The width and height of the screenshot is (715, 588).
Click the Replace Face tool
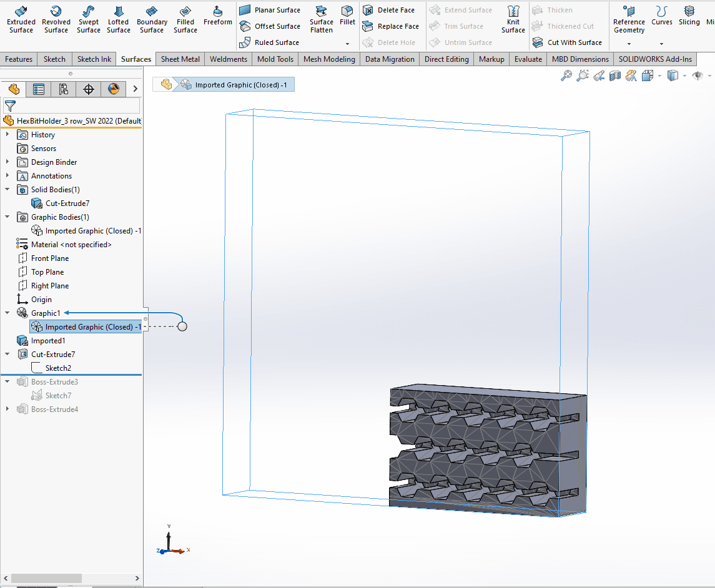pyautogui.click(x=391, y=26)
